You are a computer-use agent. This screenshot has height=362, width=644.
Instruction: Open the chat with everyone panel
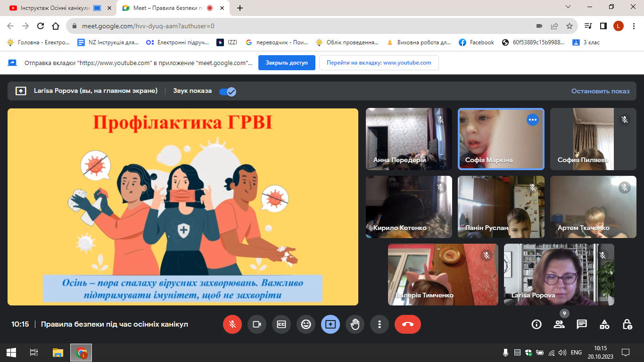582,324
